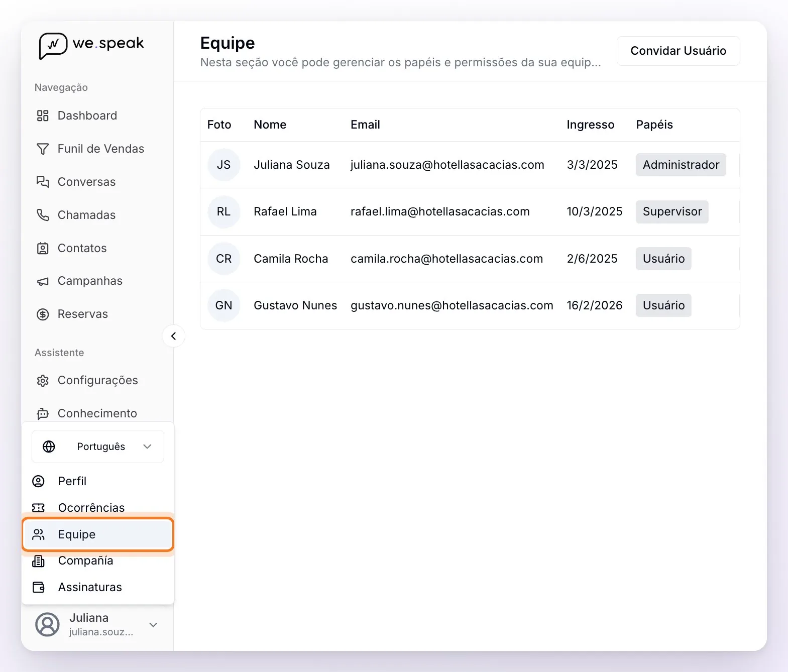The width and height of the screenshot is (788, 672).
Task: Click the Supervisor role badge
Action: click(x=672, y=211)
